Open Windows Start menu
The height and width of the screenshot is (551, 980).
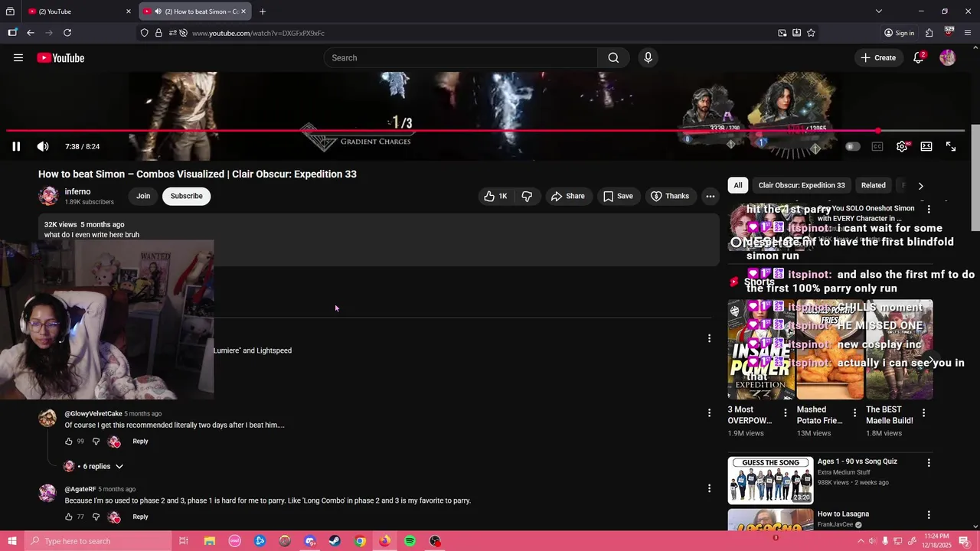click(12, 541)
